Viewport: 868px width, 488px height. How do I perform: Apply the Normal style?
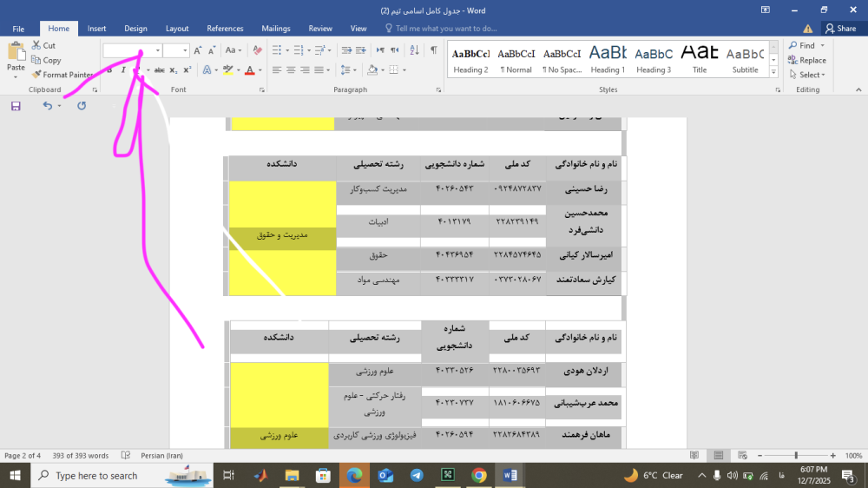[x=516, y=60]
